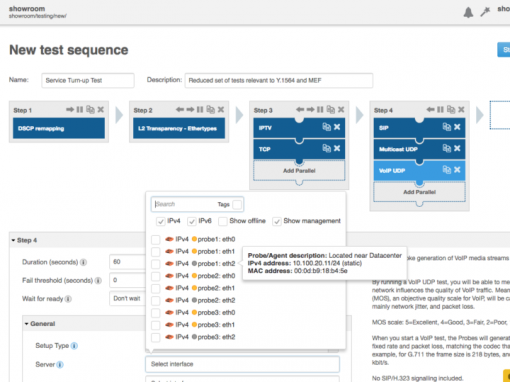Viewport: 510px width, 382px height.
Task: Copy the TCP test block
Action: click(326, 148)
